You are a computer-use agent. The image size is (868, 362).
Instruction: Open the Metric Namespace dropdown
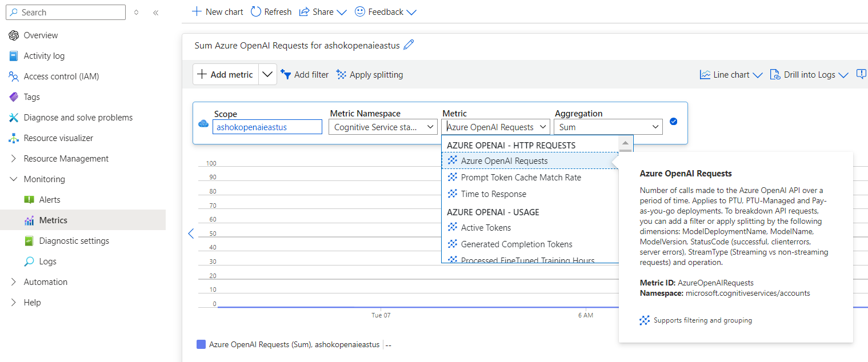pyautogui.click(x=383, y=127)
